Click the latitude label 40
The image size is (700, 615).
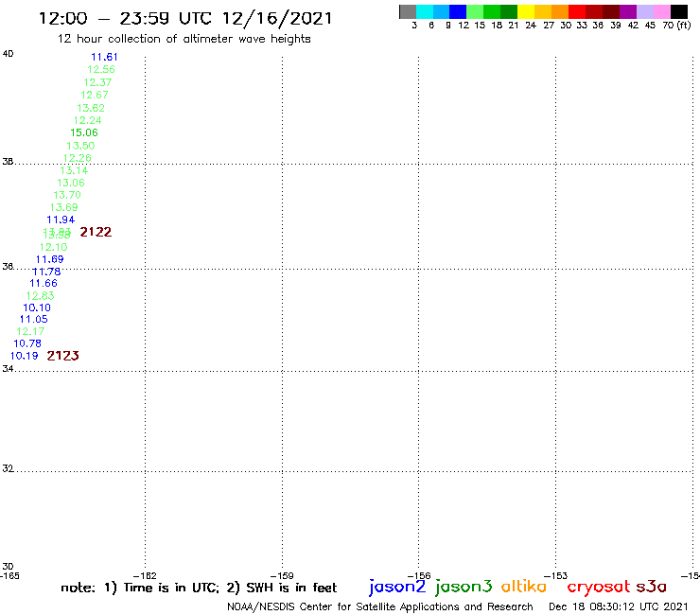[x=8, y=54]
